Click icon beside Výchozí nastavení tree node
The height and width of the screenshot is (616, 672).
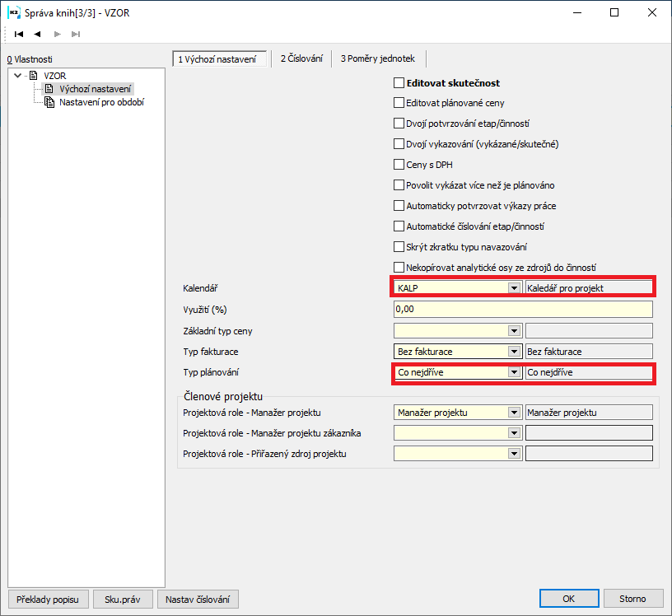(49, 89)
